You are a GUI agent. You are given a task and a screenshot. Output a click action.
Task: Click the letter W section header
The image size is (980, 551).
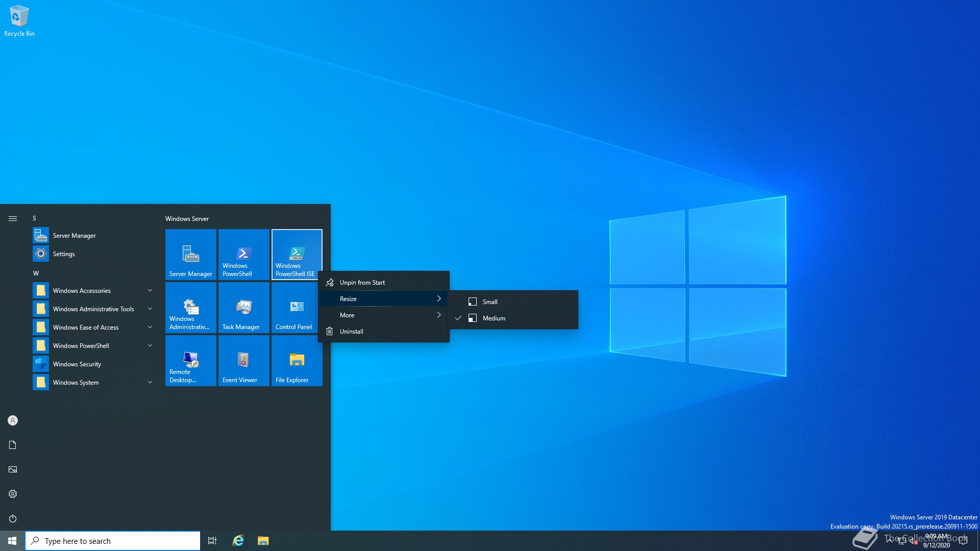click(x=36, y=273)
